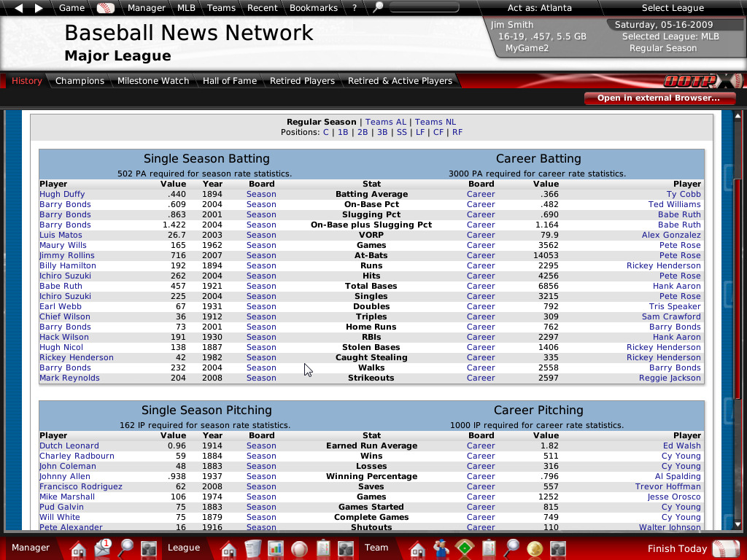Click the League news paper icon

click(x=252, y=548)
